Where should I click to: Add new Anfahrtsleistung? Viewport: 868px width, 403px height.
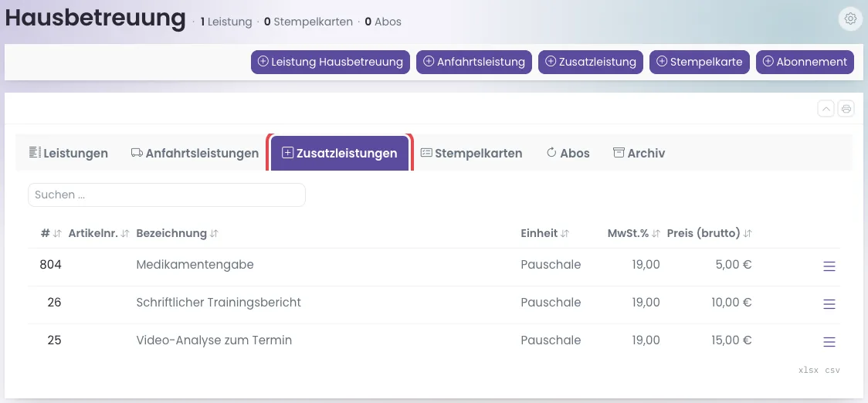click(x=474, y=62)
